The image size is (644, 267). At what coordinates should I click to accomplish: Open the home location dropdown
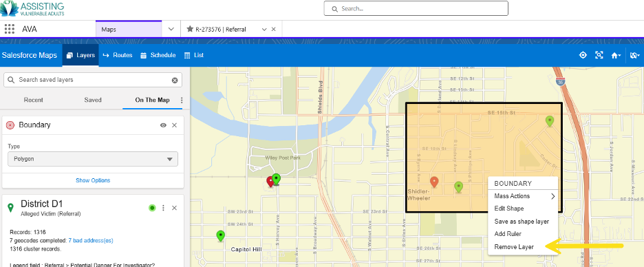616,56
